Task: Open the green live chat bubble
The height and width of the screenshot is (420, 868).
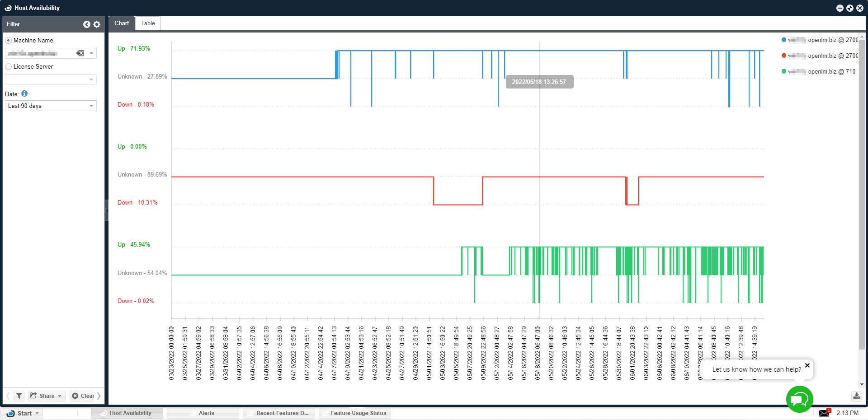Action: tap(799, 399)
